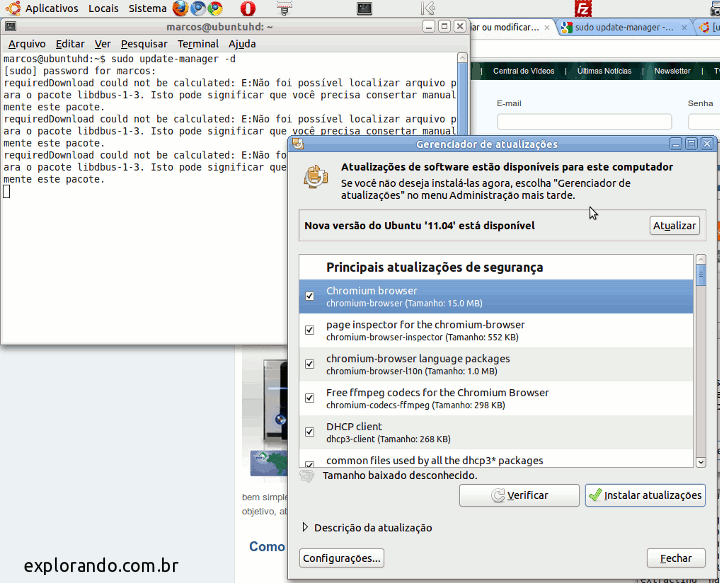The image size is (720, 583).
Task: Open Locais menu in top panel
Action: click(103, 8)
